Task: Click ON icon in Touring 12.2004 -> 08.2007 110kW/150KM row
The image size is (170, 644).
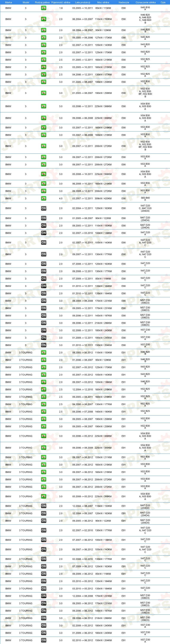Action: click(x=43, y=506)
